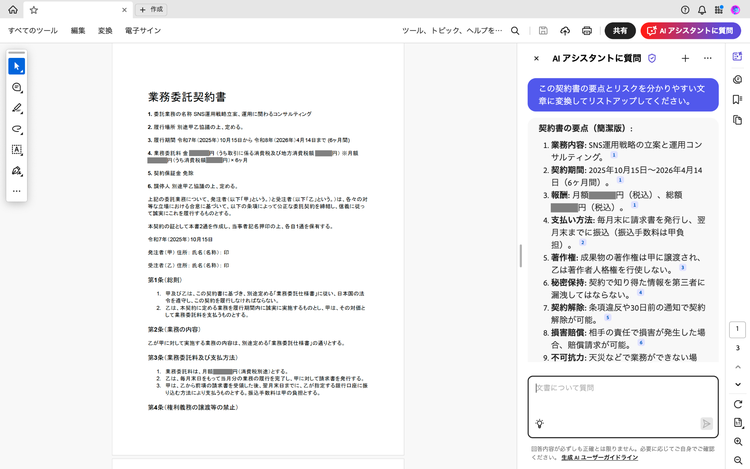The width and height of the screenshot is (750, 469).
Task: Click the 共有 share button
Action: pyautogui.click(x=621, y=31)
